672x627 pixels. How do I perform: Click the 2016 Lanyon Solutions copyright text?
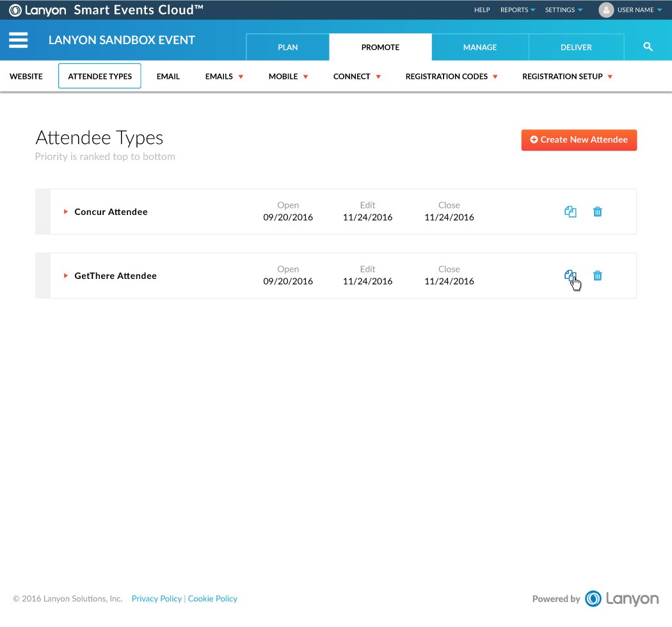tap(68, 598)
